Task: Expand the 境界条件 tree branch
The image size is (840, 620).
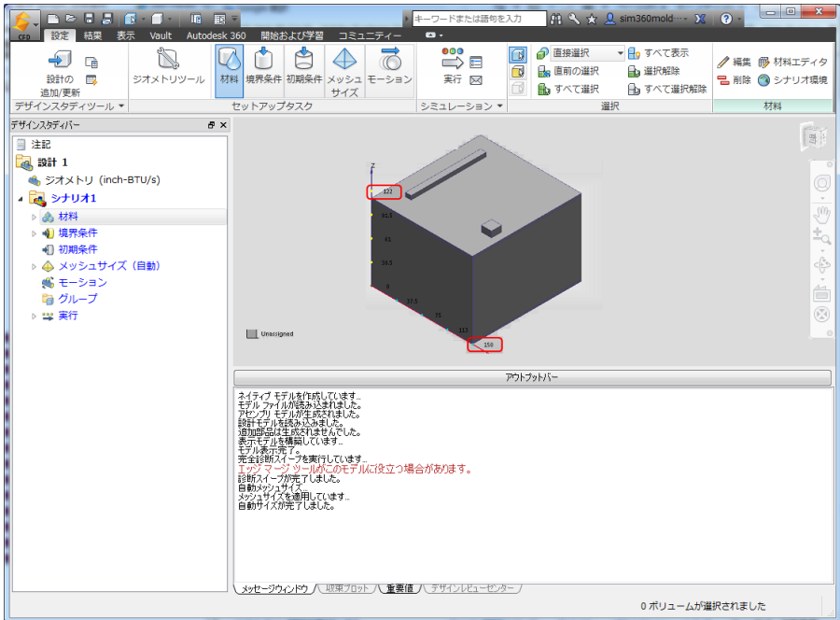Action: (x=34, y=233)
